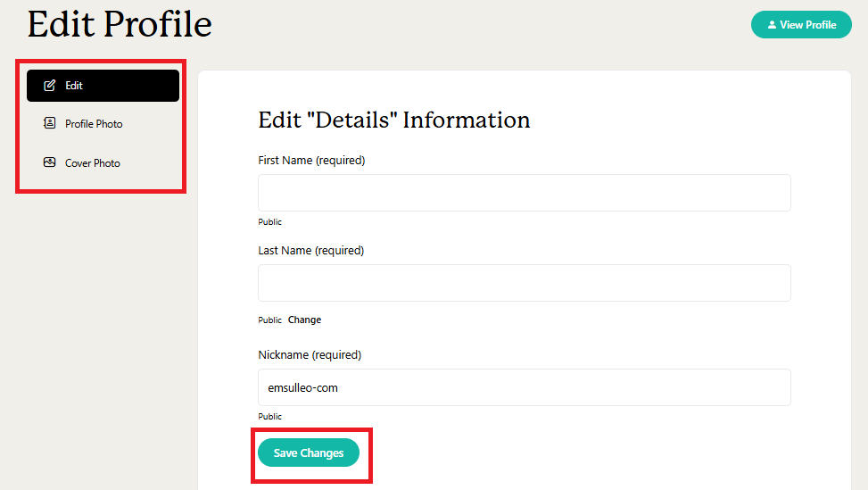Open the Edit tab label
Screen dimensions: 868x490
[x=74, y=86]
